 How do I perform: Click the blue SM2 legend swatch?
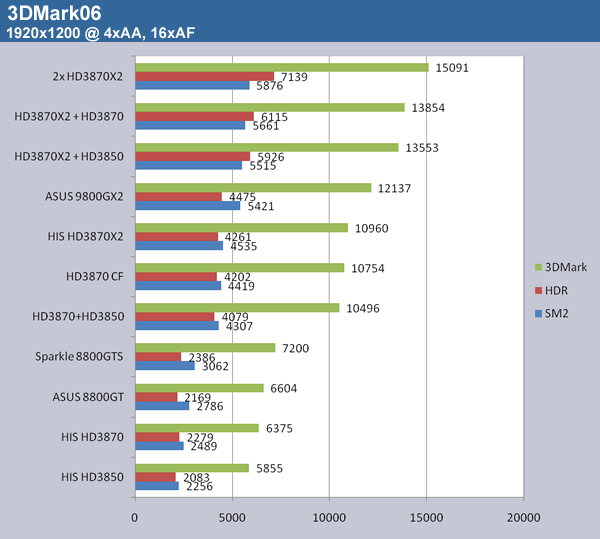tap(538, 313)
